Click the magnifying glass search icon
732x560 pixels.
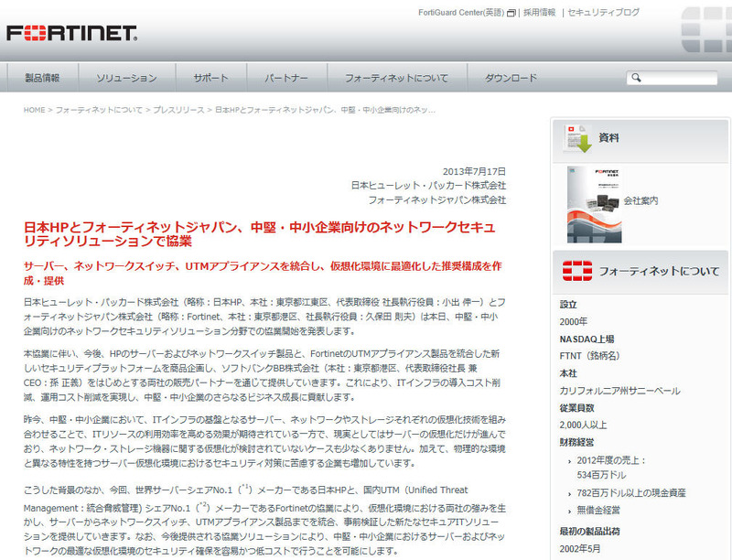pos(634,79)
